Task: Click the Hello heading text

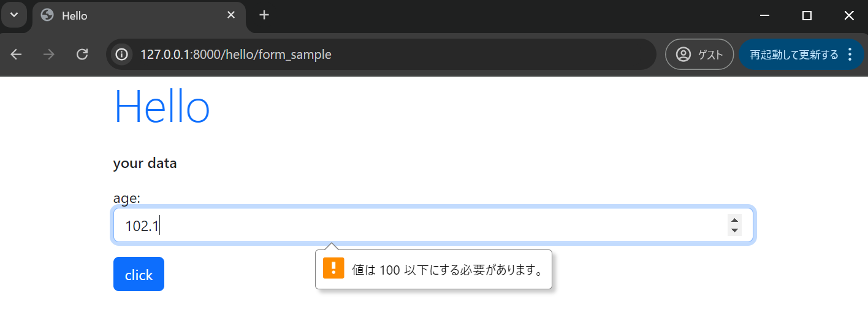Action: coord(162,107)
